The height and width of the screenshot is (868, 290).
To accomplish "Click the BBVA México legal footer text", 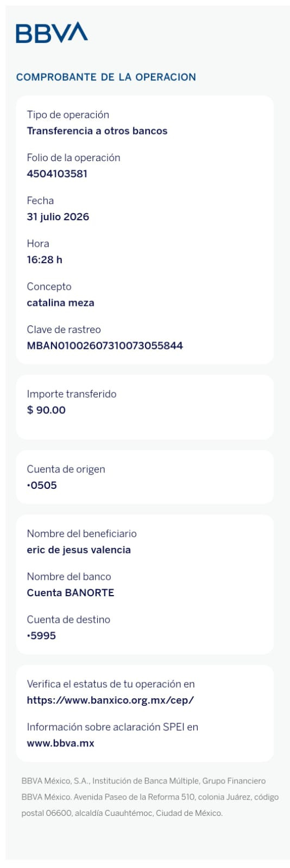I will coord(150,797).
